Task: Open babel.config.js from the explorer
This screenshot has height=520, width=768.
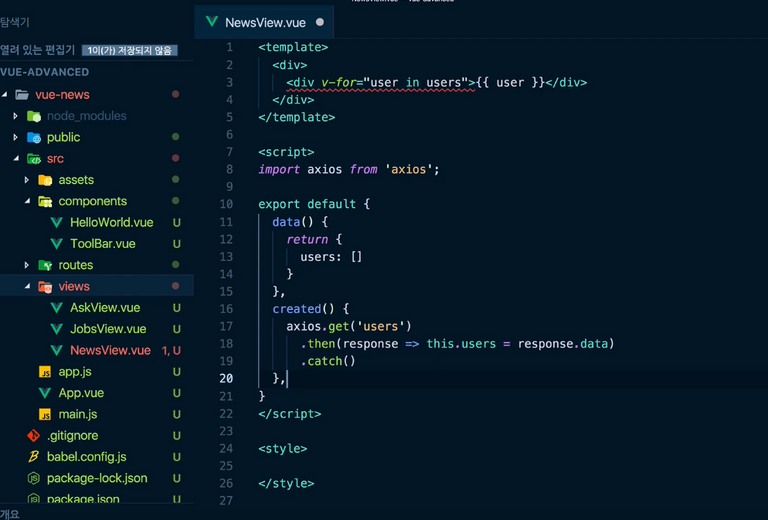Action: (87, 457)
